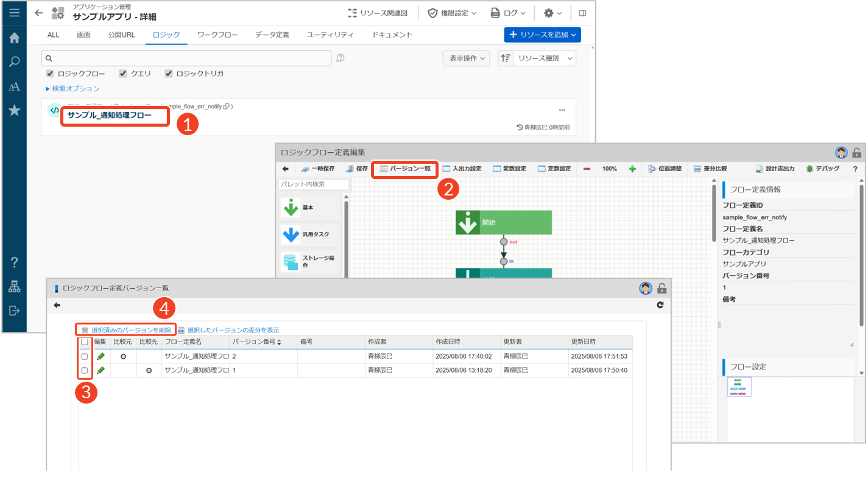Click the home icon in left sidebar
Viewport: 868px width, 478px height.
(15, 38)
